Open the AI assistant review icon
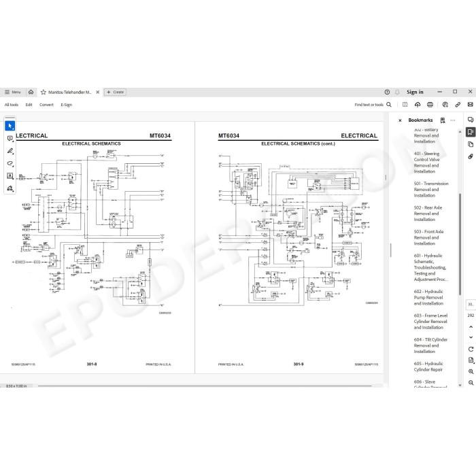Image resolution: width=476 pixels, height=476 pixels. 445,105
